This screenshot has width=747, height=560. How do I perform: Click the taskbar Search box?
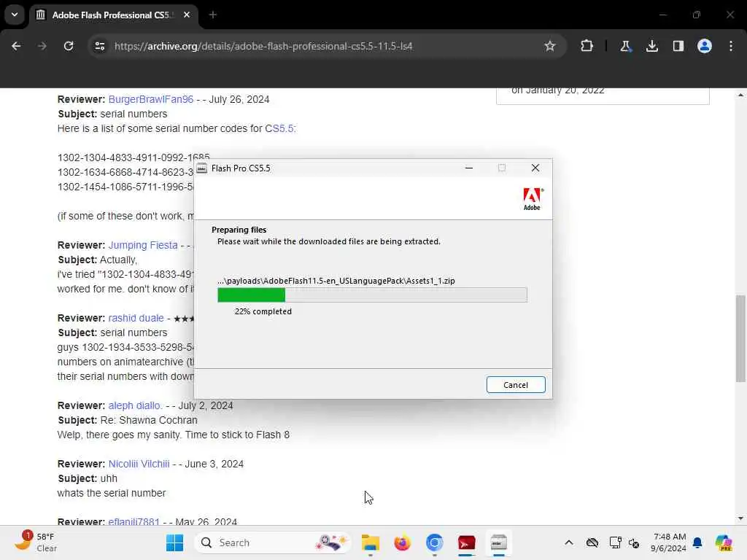[x=273, y=542]
